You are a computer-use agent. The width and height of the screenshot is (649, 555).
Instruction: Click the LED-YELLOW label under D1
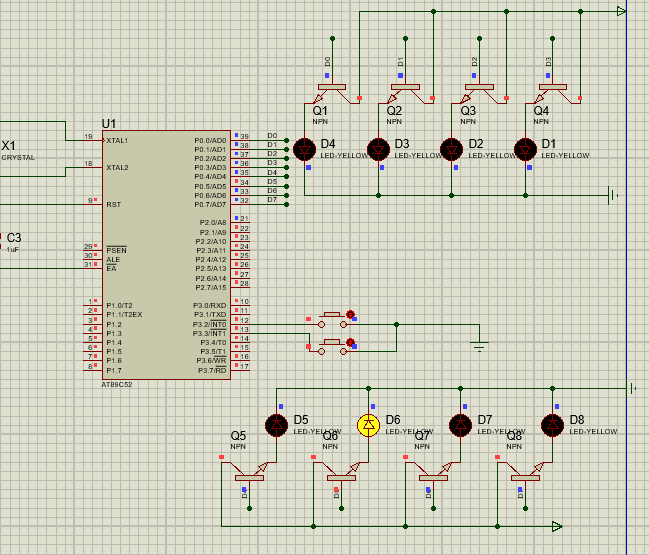tap(565, 156)
